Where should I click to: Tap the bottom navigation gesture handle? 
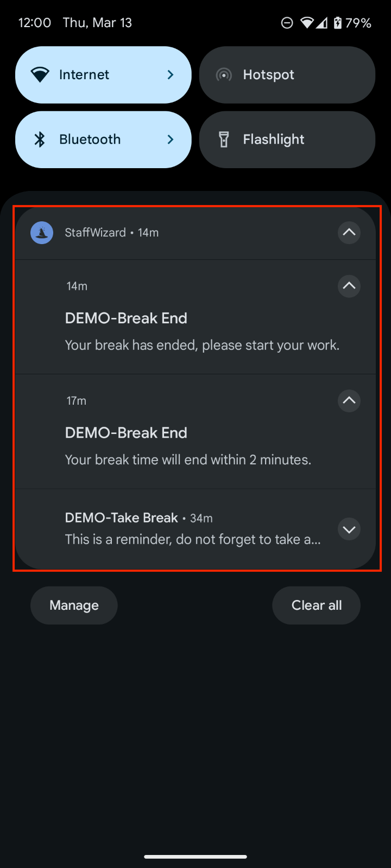pyautogui.click(x=195, y=857)
